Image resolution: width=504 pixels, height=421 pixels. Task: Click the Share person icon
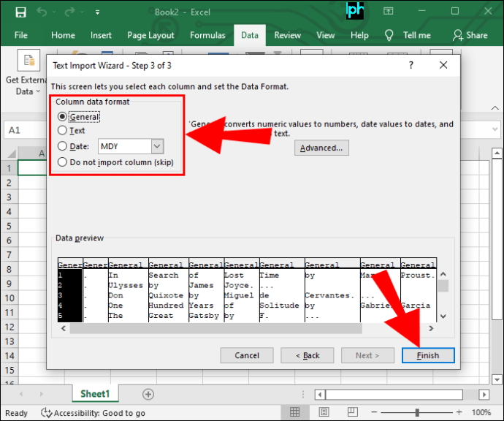click(x=458, y=35)
